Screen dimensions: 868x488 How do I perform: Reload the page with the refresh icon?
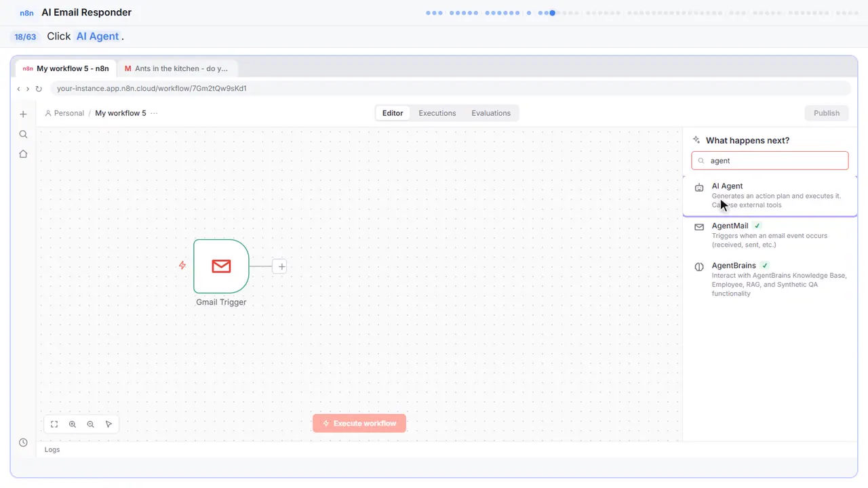click(x=39, y=89)
